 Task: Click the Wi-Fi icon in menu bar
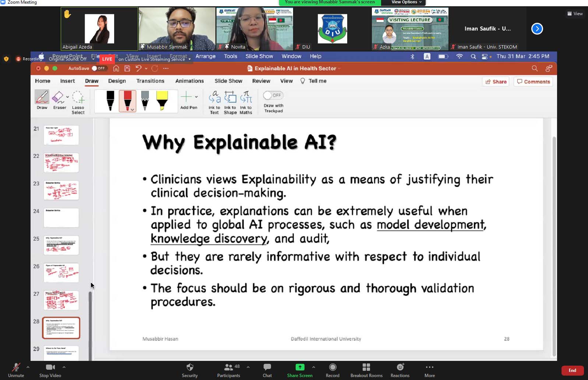click(x=460, y=57)
